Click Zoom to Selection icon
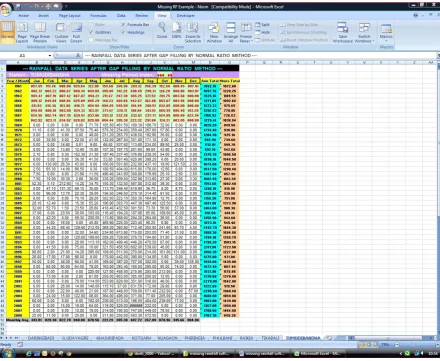The image size is (440, 361). tap(193, 32)
